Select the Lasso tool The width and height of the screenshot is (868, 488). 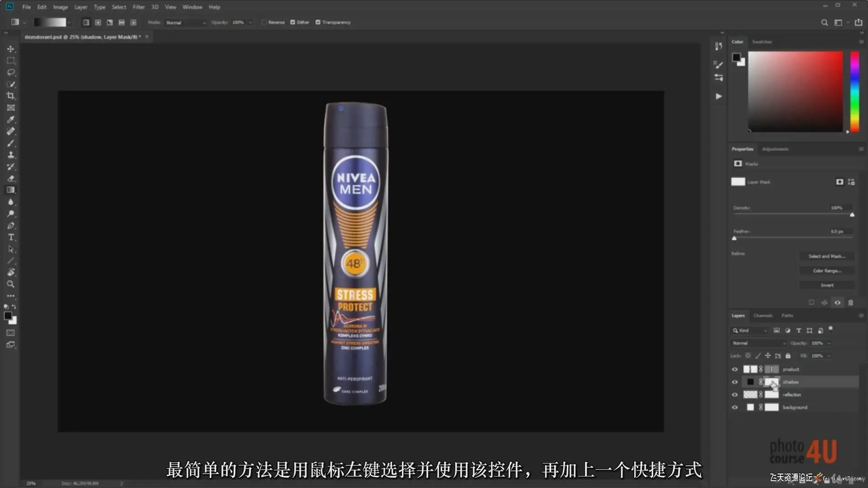pyautogui.click(x=11, y=72)
